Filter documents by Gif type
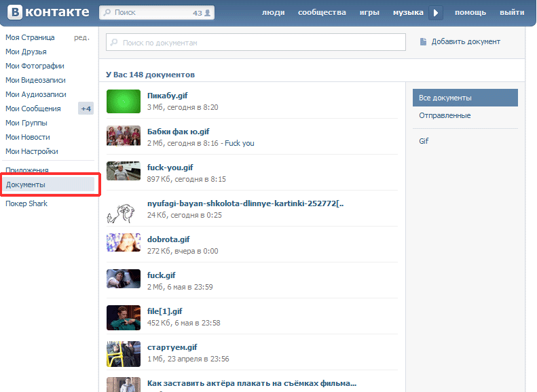537x392 pixels. 424,141
